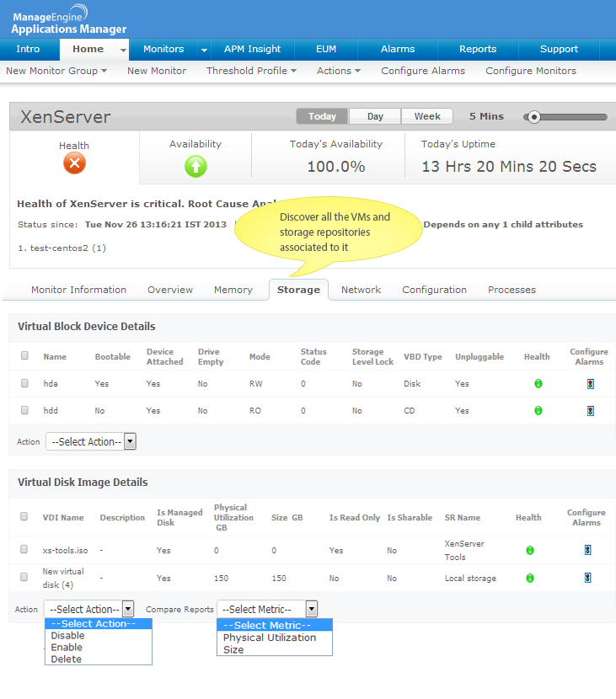Click the Configure Alarms toolbar link
The width and height of the screenshot is (616, 699).
tap(423, 71)
